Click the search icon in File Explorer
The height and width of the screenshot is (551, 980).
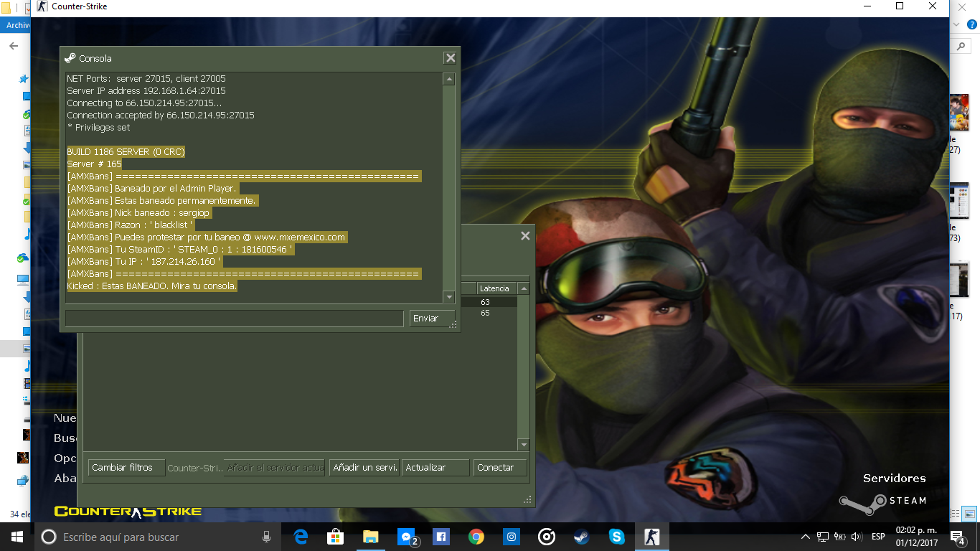(961, 46)
